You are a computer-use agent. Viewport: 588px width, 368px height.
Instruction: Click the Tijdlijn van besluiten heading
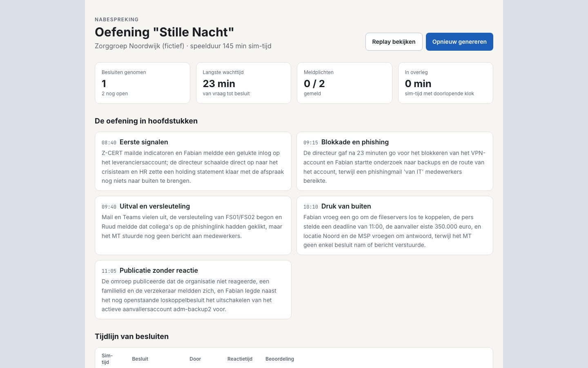[131, 337]
